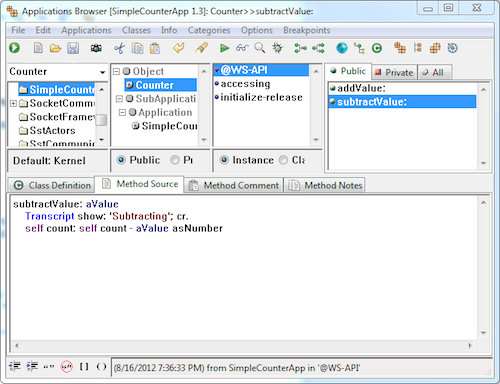
Task: Open the Info menu
Action: click(169, 30)
